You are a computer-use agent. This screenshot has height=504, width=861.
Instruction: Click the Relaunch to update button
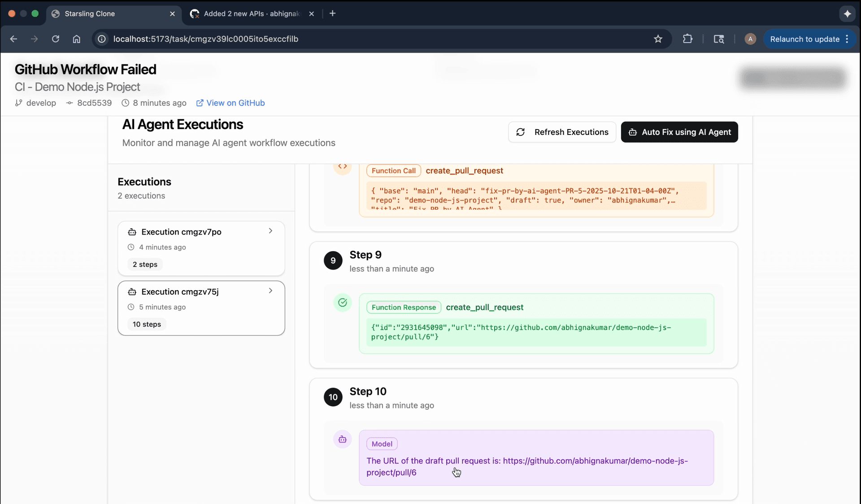coord(804,39)
